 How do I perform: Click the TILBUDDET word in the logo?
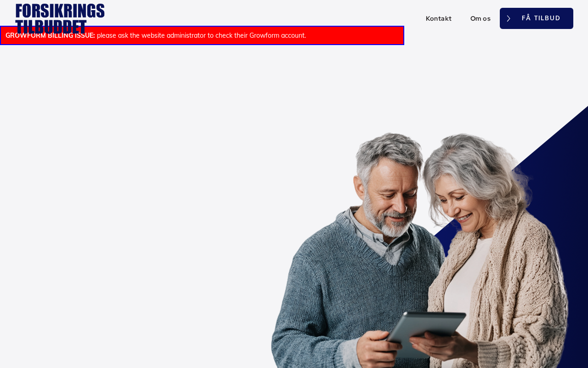(x=51, y=27)
